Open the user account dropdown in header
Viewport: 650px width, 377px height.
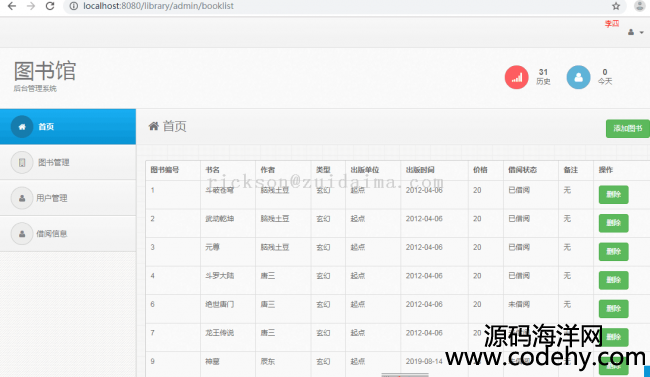click(635, 32)
